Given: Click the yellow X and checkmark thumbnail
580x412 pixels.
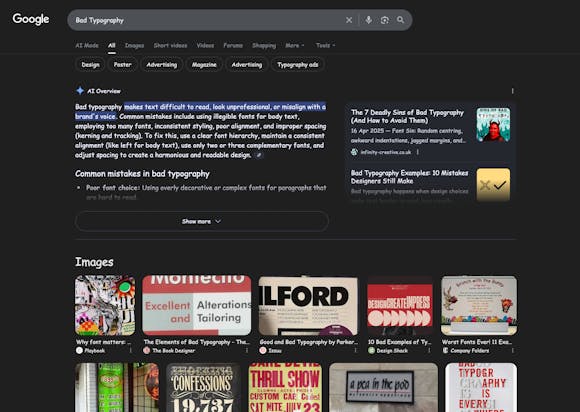Looking at the screenshot, I should (493, 185).
